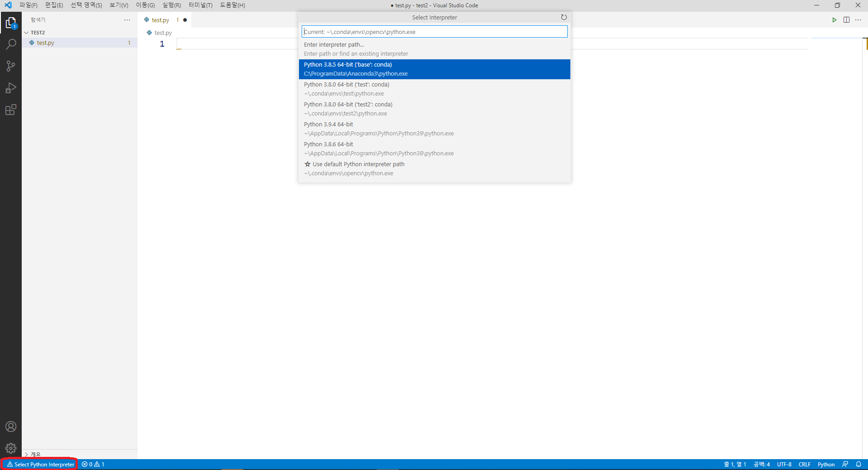
Task: Click Python language mode in status bar
Action: pos(826,464)
